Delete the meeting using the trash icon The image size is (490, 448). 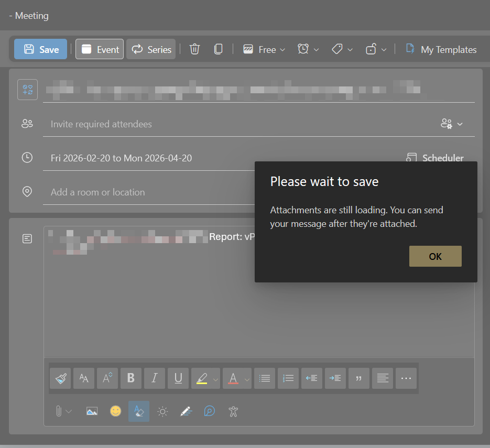[x=194, y=49]
